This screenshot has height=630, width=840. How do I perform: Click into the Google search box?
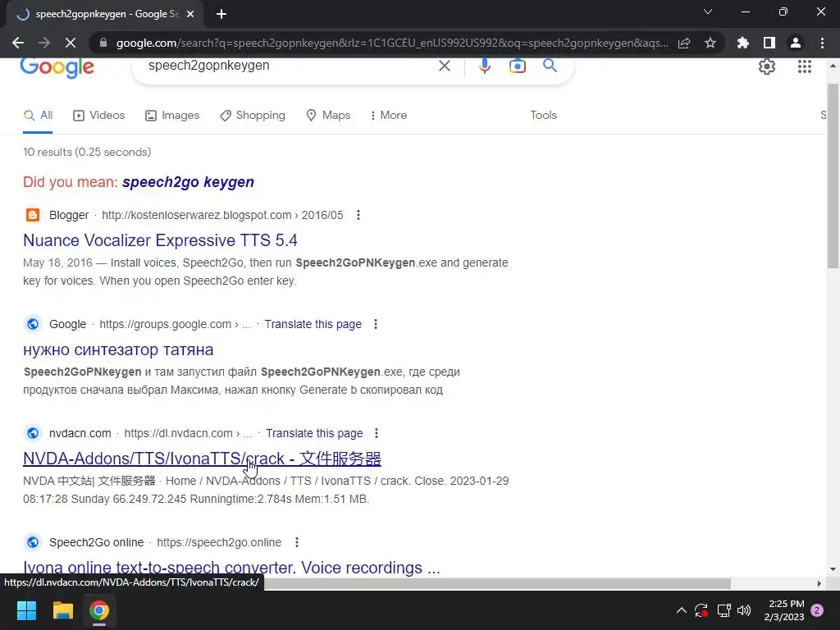click(290, 66)
